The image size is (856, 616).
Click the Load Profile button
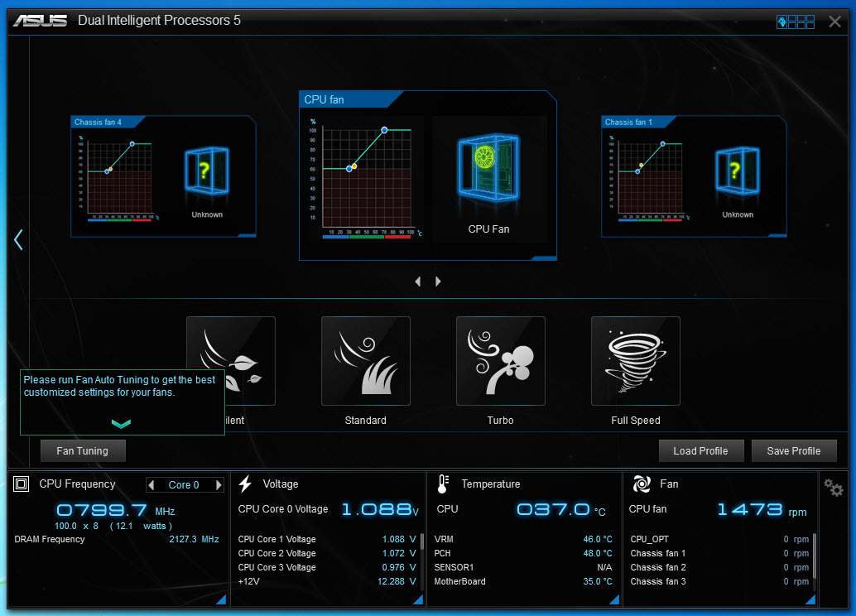point(701,451)
